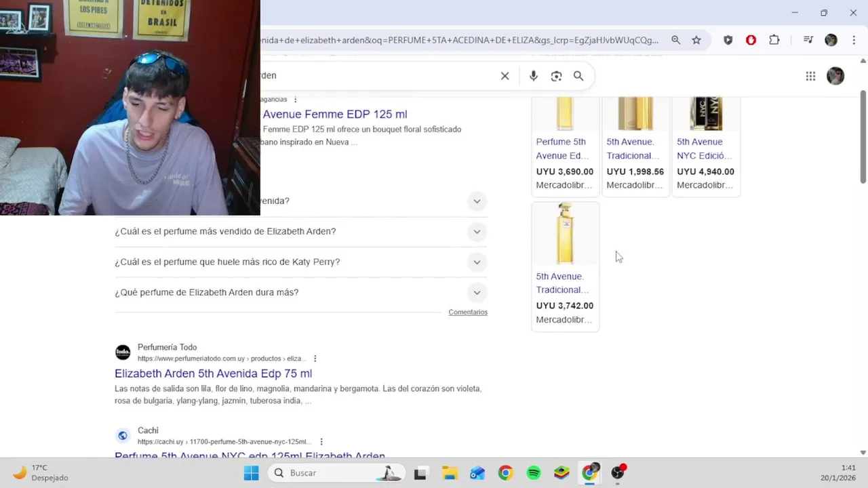Screen dimensions: 868x488
Task: Open the Windows Start menu
Action: (x=251, y=473)
